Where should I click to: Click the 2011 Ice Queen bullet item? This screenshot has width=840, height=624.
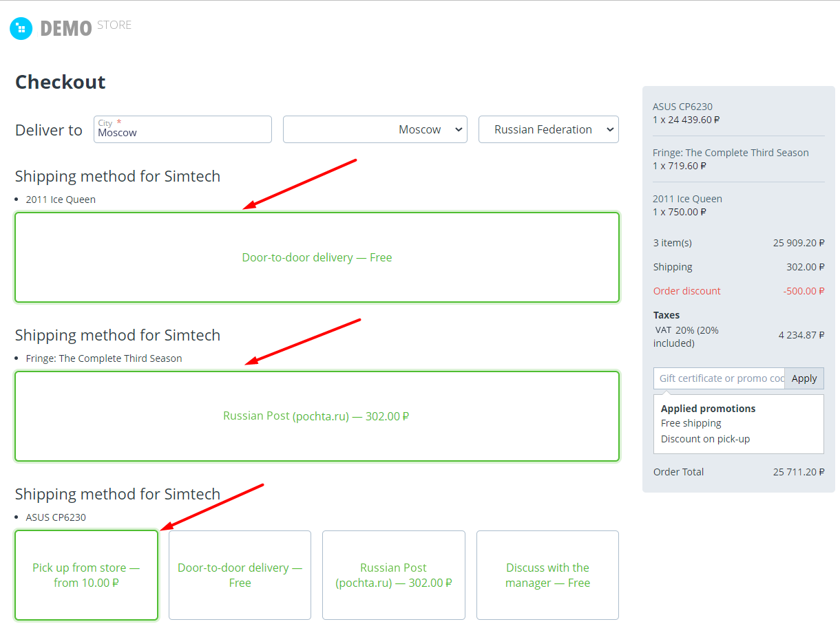61,200
